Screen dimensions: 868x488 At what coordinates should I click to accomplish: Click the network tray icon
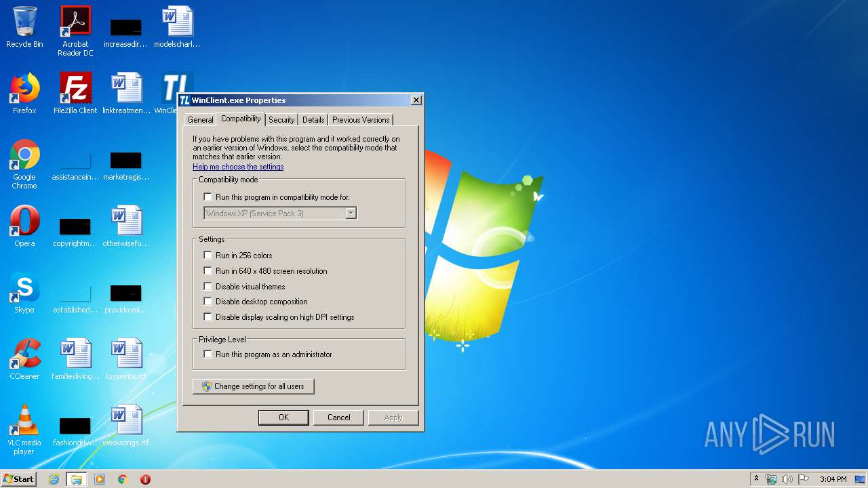771,479
